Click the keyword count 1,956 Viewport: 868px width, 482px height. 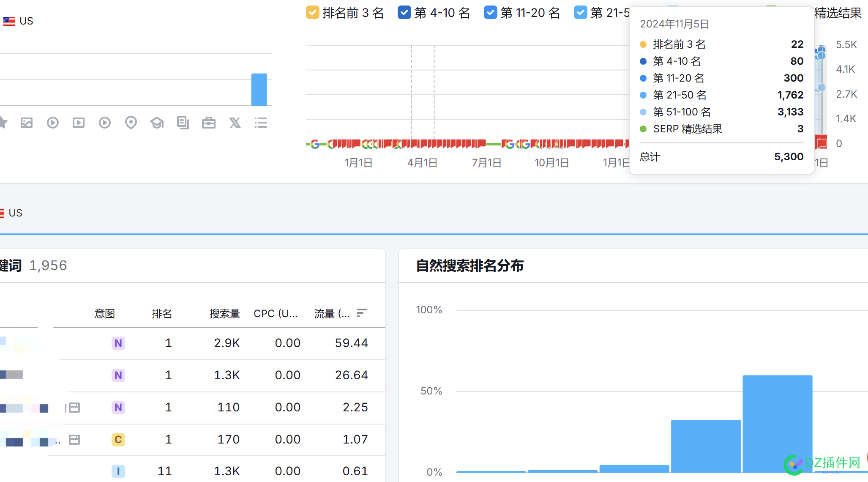[48, 266]
